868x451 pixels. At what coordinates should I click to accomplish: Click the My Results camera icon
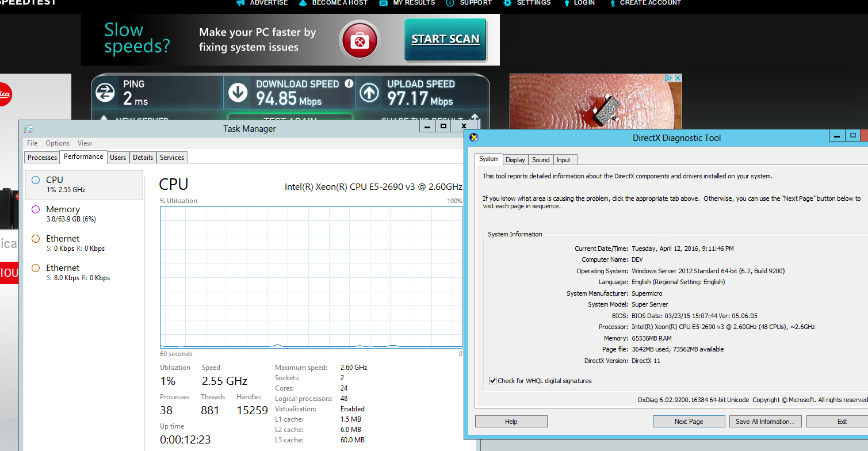point(384,3)
